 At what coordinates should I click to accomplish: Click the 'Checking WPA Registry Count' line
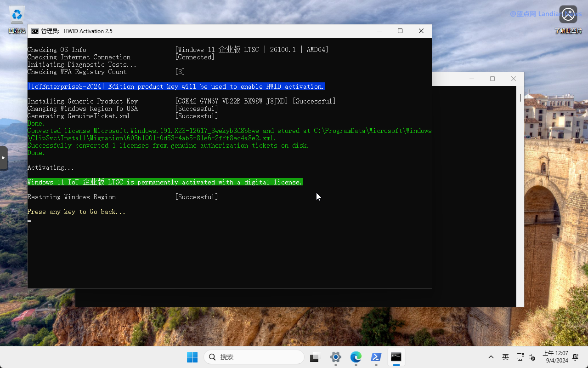(106, 72)
